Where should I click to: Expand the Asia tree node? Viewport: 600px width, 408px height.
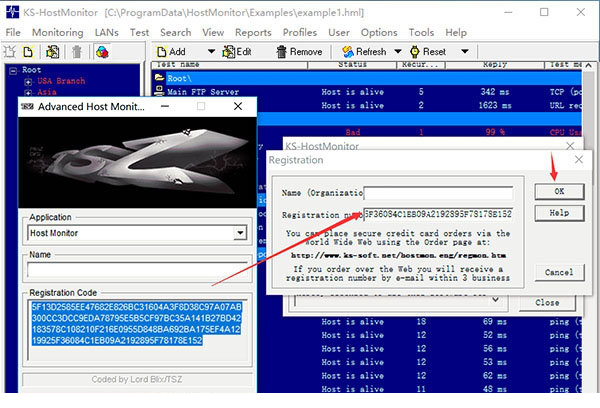[28, 92]
